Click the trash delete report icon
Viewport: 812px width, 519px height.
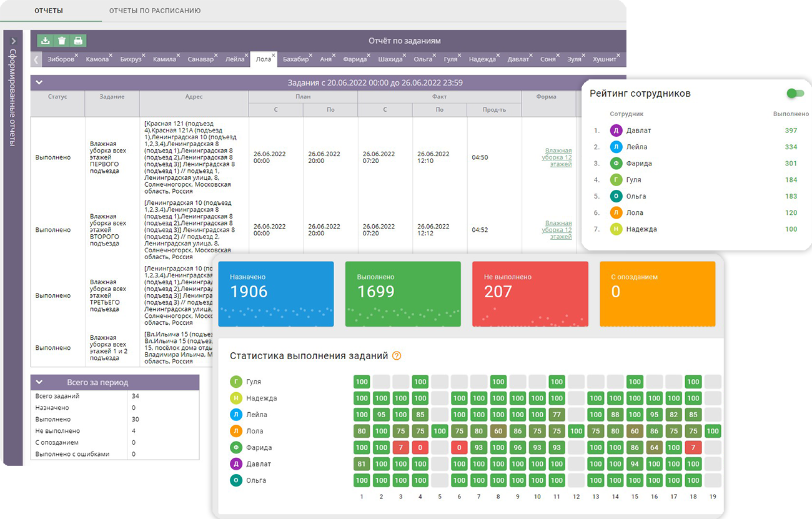(x=62, y=41)
